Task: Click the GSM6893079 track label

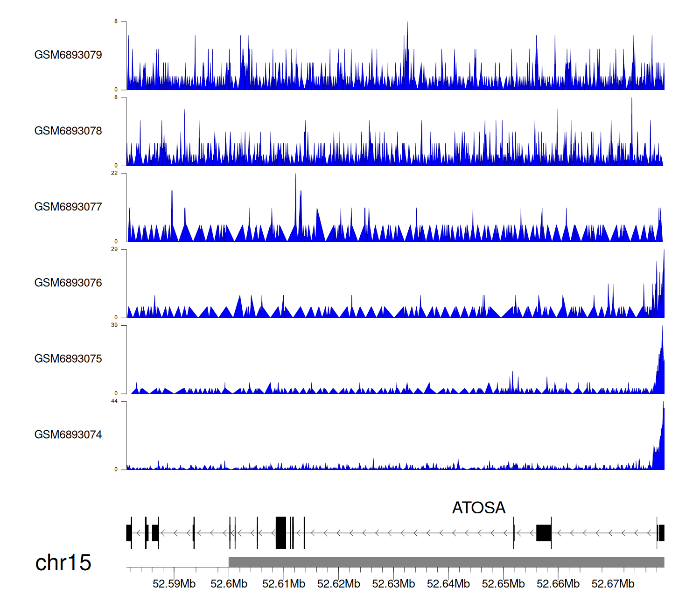Action: tap(68, 55)
